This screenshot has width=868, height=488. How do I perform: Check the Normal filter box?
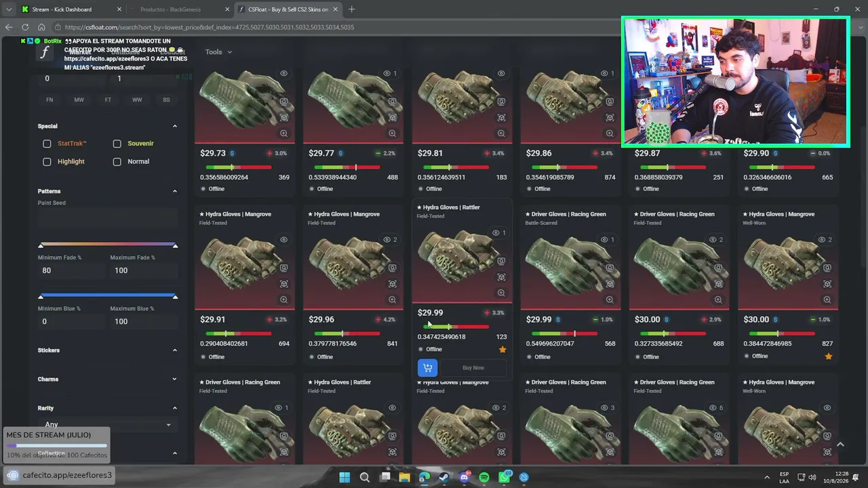(x=117, y=162)
